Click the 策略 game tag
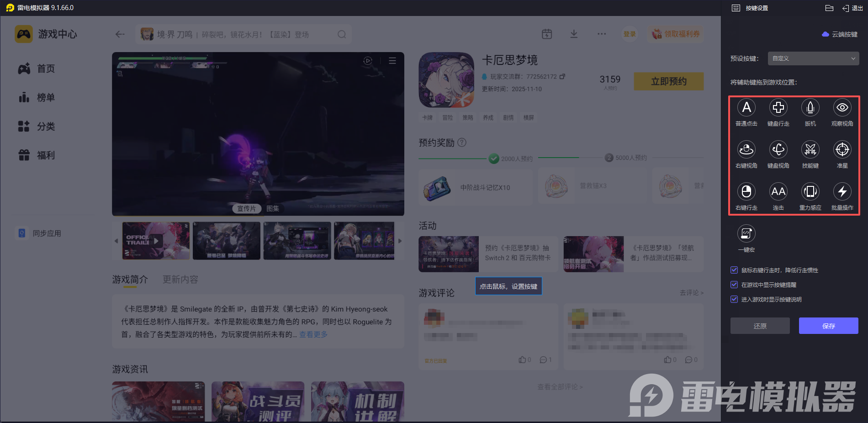868x423 pixels. (x=468, y=117)
